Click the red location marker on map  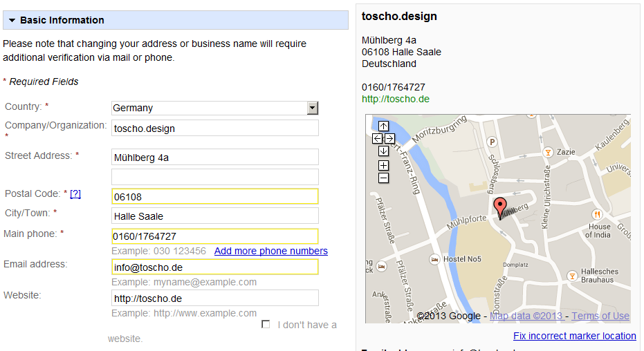(500, 208)
